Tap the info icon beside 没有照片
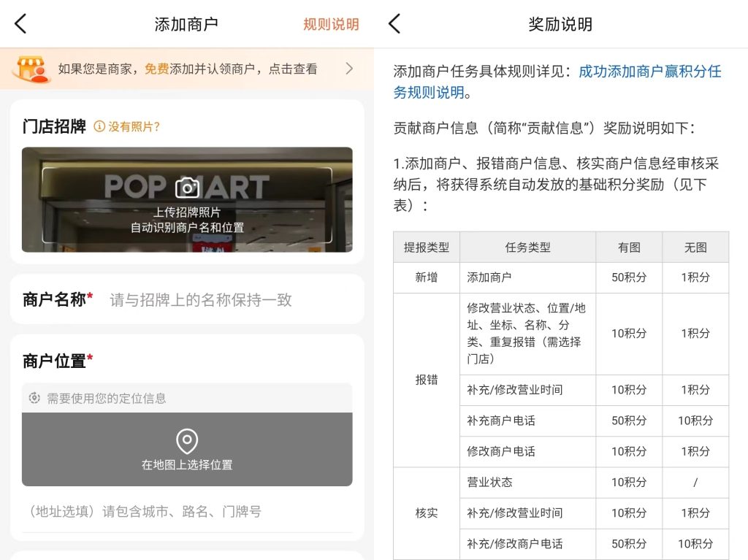Screen dimensions: 748x560 [x=99, y=126]
